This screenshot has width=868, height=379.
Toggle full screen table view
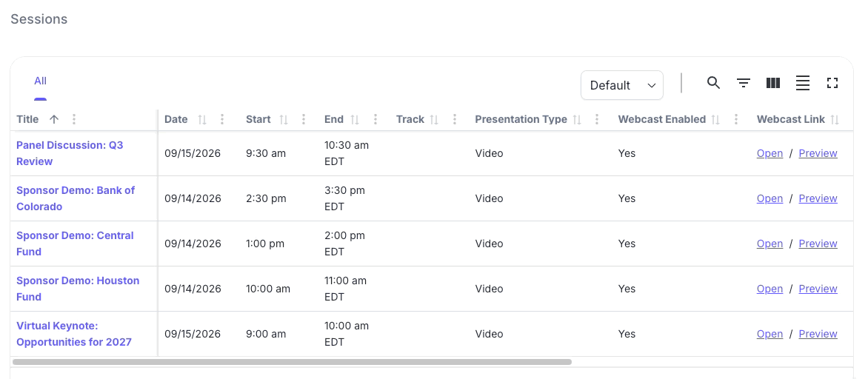[832, 83]
